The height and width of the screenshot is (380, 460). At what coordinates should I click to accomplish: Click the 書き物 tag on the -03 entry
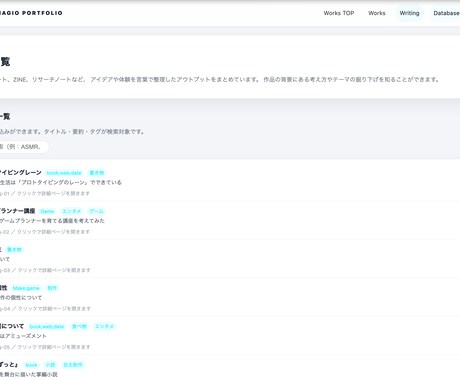14,250
